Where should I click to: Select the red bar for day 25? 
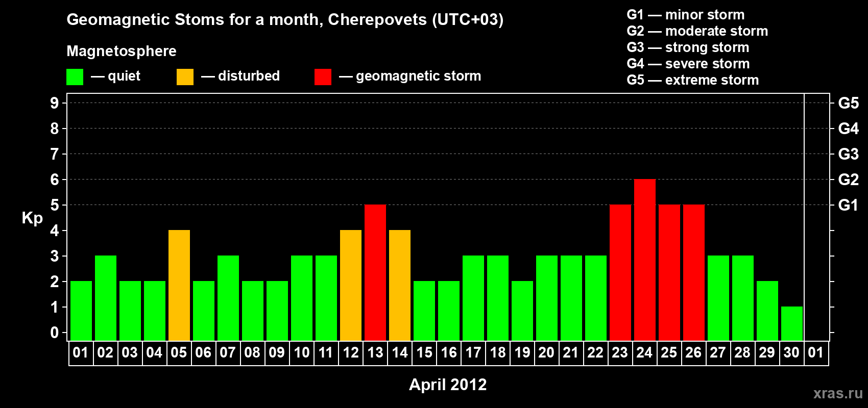click(x=669, y=272)
